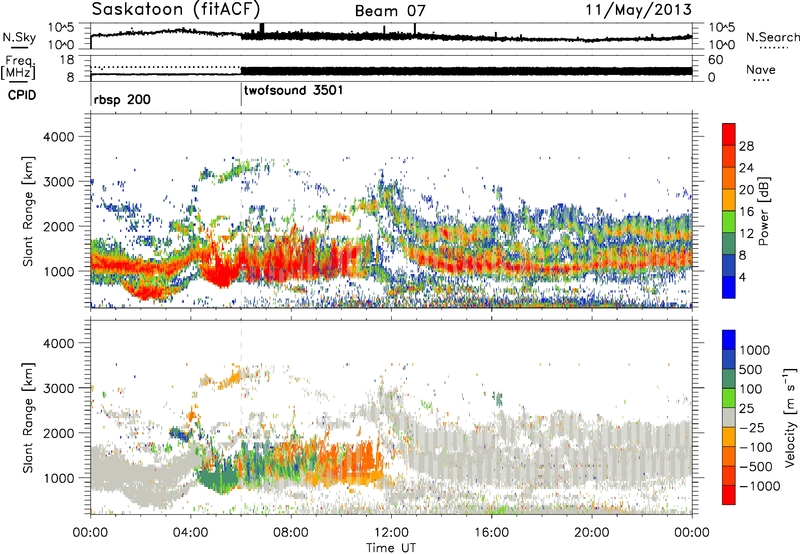
Task: Click the power scale value '4'
Action: tap(742, 277)
